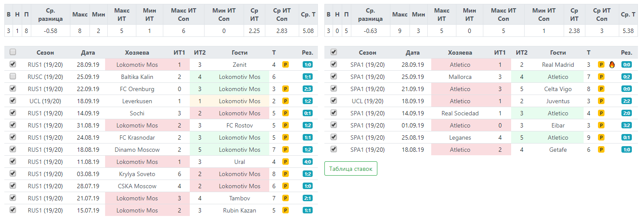
Task: Click the P badge in the Celta Vigo row
Action: pyautogui.click(x=601, y=89)
